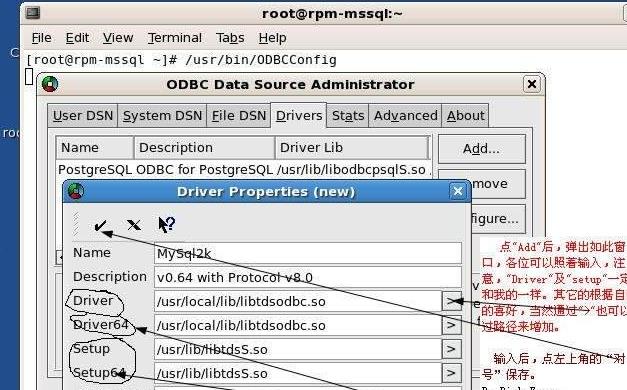Select the PostgreSQL driver row
The height and width of the screenshot is (390, 627).
point(244,170)
